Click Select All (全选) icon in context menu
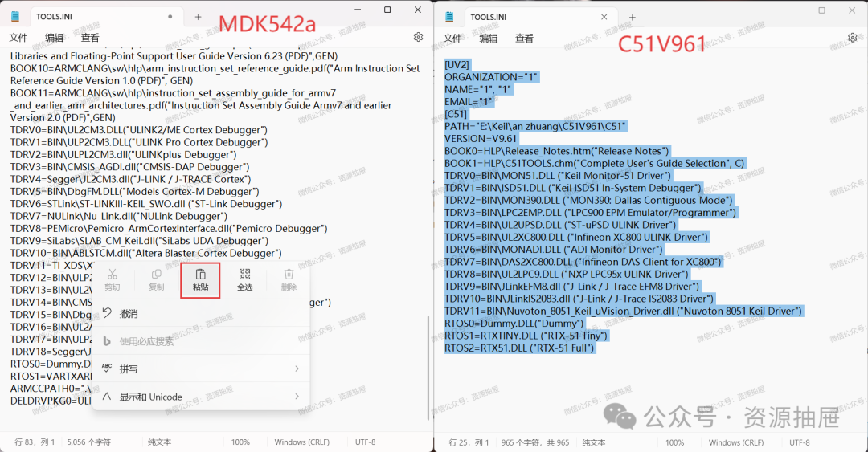868x452 pixels. [244, 280]
